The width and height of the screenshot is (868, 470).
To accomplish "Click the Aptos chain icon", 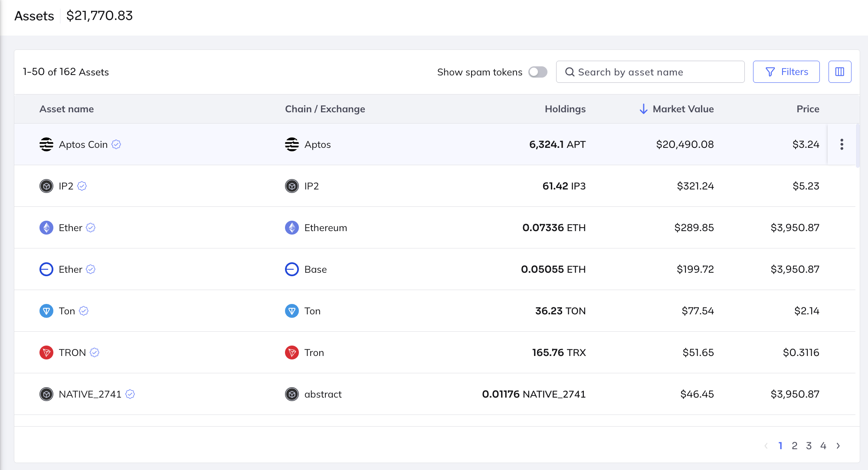I will 292,144.
